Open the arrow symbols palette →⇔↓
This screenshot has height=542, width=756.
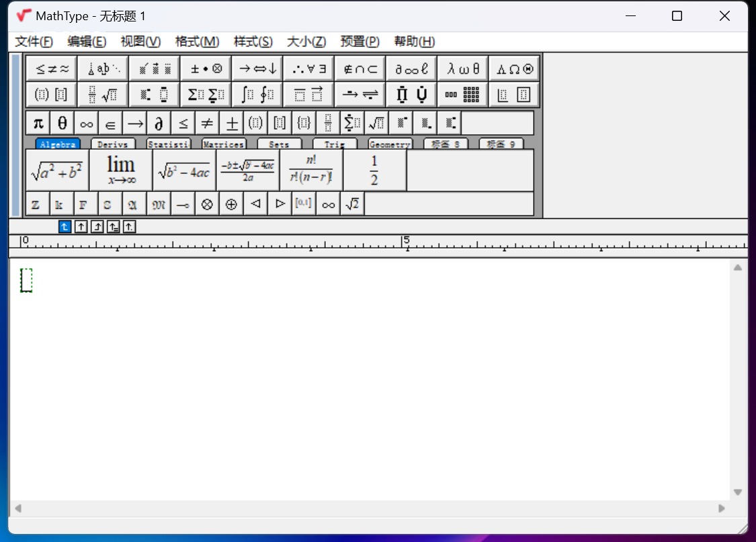coord(257,69)
